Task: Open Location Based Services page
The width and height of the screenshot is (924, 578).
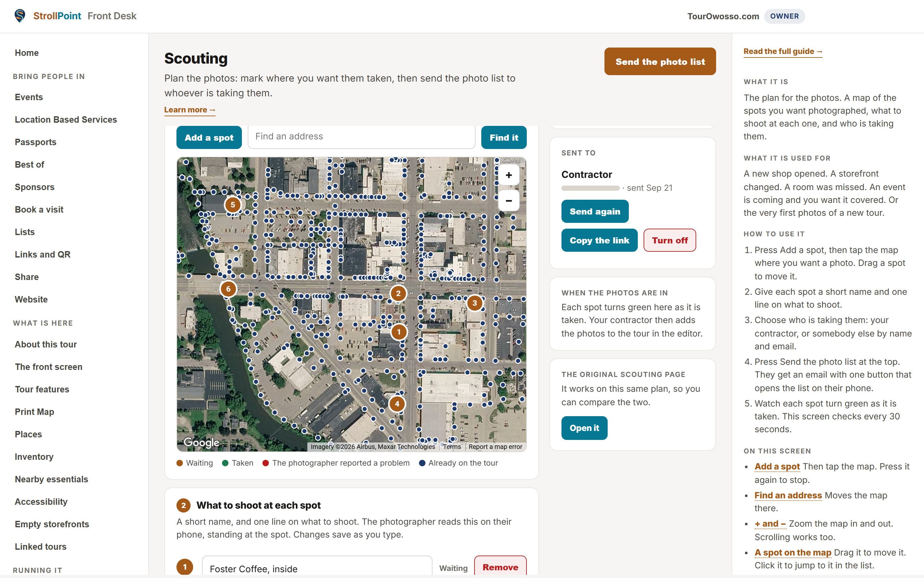Action: 66,120
